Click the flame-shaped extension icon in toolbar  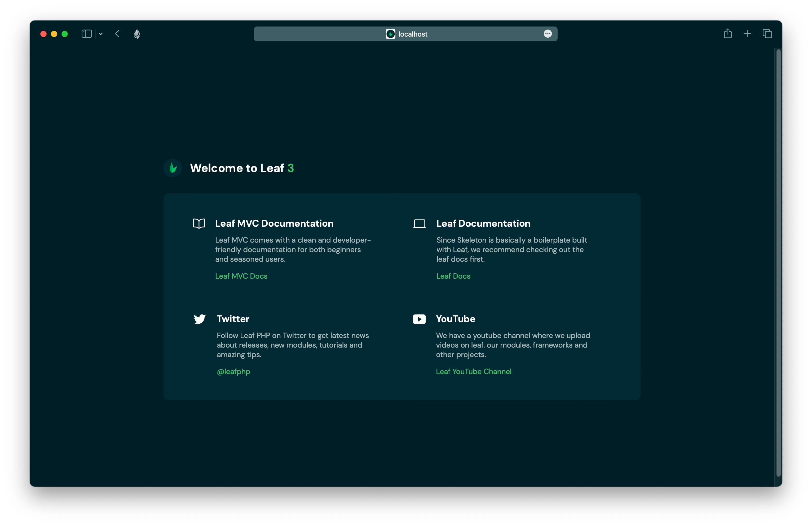[x=137, y=34]
